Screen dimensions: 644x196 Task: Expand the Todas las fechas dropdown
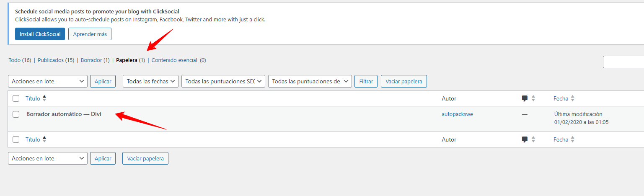151,81
